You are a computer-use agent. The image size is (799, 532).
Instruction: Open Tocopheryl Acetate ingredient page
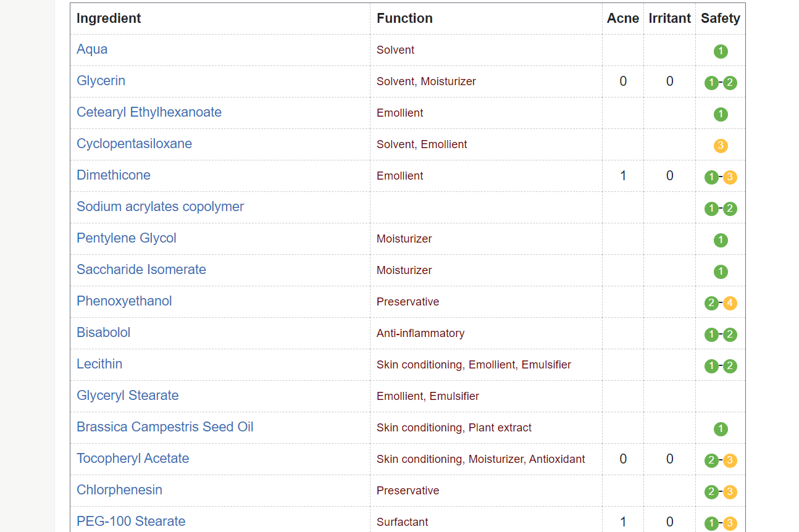133,459
